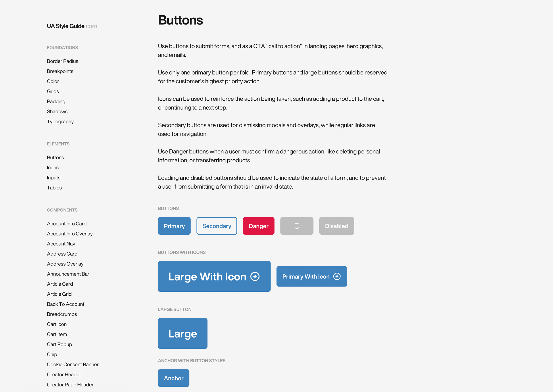Click the Large With Icon button
The width and height of the screenshot is (553, 392).
(214, 276)
